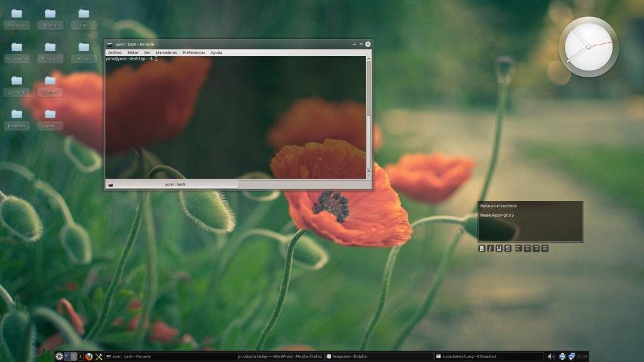Toggle italic in the desktop notes widget
This screenshot has width=644, height=362.
(491, 248)
